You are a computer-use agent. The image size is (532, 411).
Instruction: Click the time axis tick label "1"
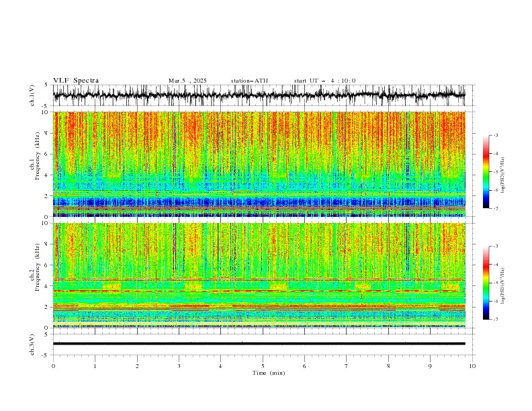(x=95, y=366)
